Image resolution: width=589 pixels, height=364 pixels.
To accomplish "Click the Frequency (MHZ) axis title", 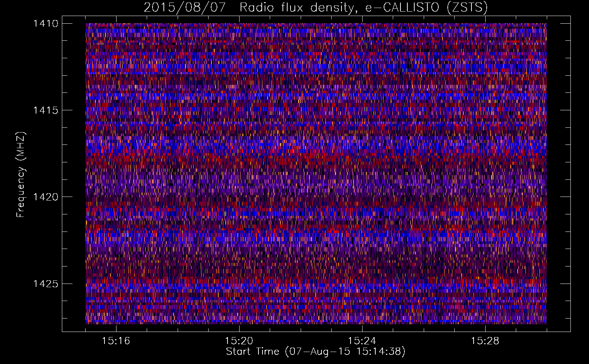I will (x=21, y=174).
